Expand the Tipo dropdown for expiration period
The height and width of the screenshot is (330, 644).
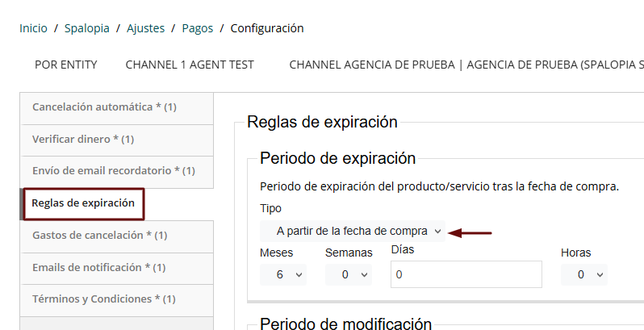[x=353, y=231]
